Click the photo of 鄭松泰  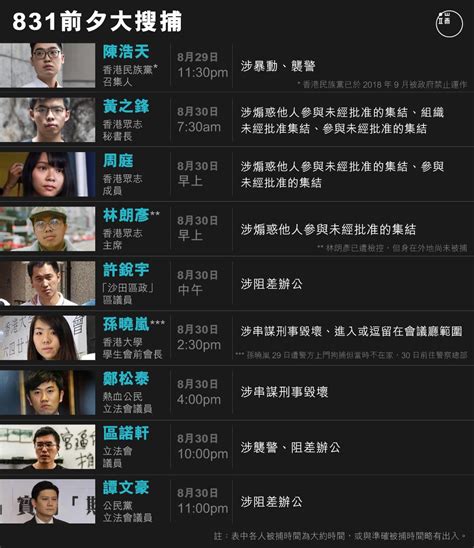point(48,392)
